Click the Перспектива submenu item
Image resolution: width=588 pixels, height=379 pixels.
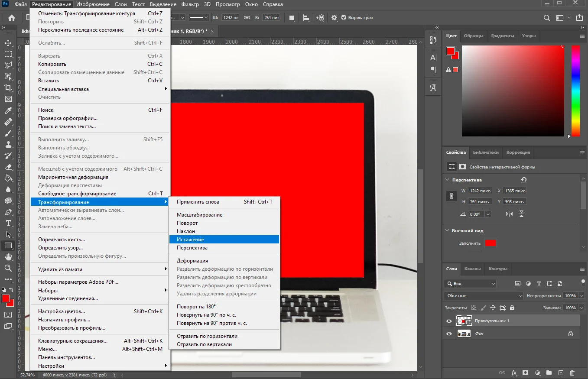(192, 248)
